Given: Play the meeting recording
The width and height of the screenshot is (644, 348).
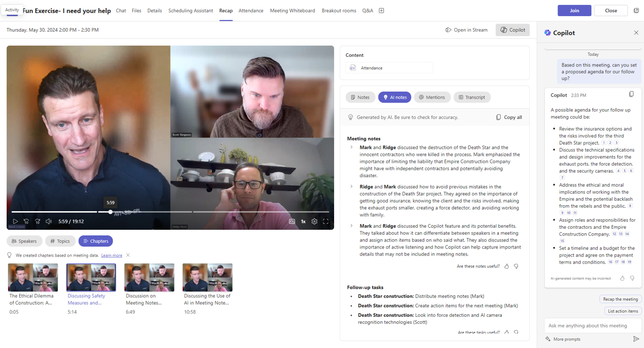Looking at the screenshot, I should point(15,221).
